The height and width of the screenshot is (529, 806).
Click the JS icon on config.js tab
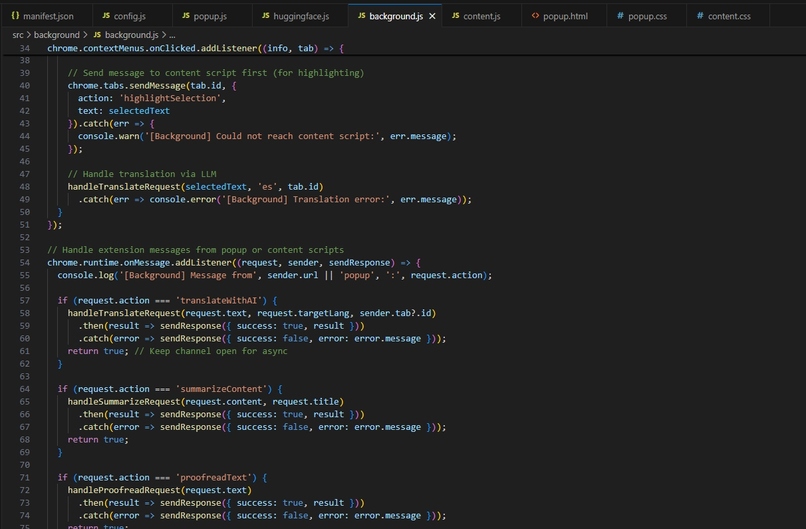pyautogui.click(x=106, y=15)
